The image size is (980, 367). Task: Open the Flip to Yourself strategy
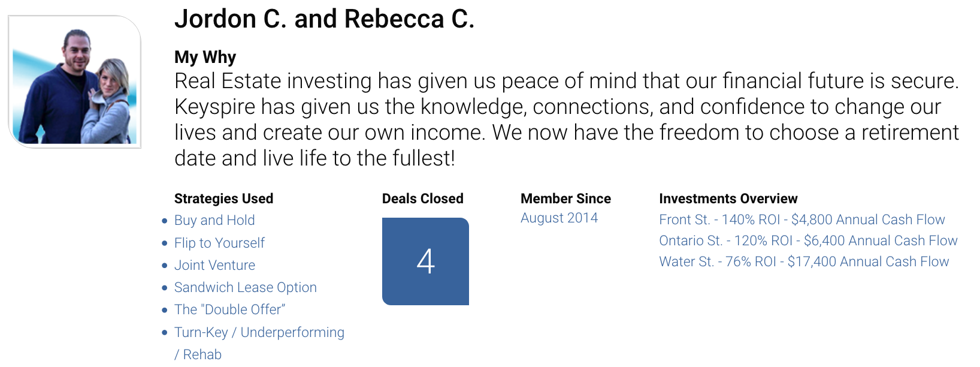[219, 243]
